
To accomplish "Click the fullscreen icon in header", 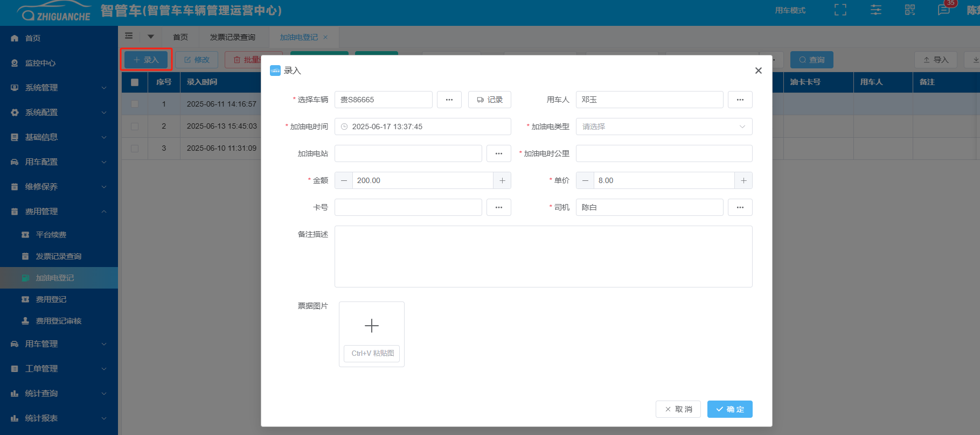I will [x=840, y=10].
